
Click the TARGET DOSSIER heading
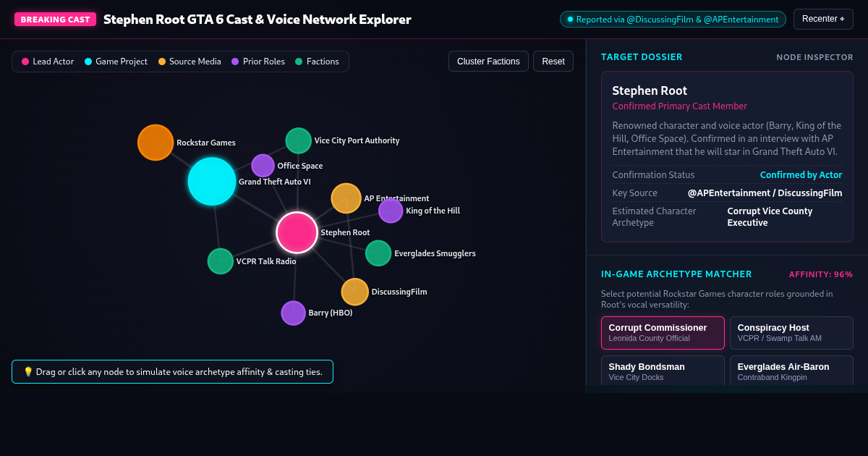[x=642, y=57]
